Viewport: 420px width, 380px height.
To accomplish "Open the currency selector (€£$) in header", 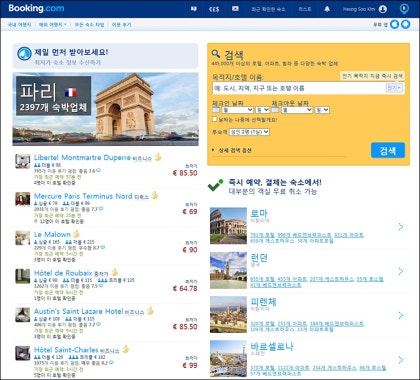I will click(214, 9).
